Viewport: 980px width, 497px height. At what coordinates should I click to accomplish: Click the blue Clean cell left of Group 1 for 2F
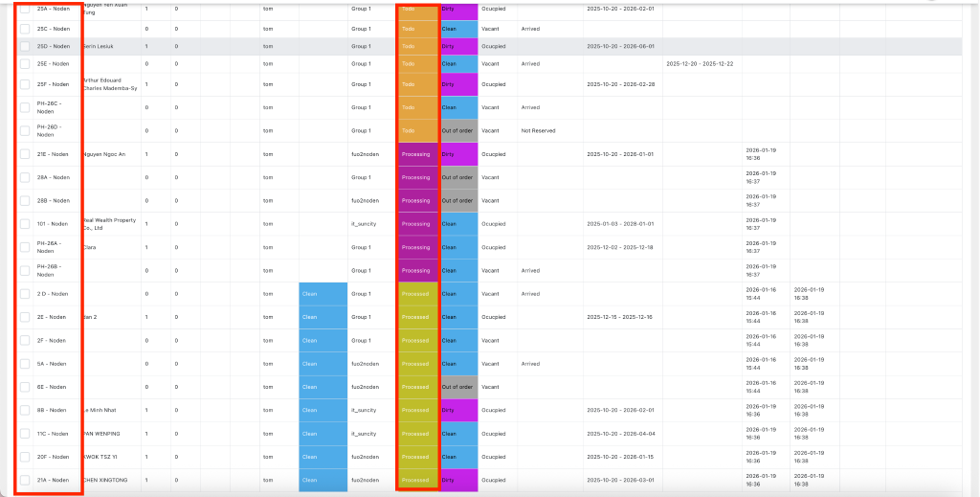pos(323,341)
